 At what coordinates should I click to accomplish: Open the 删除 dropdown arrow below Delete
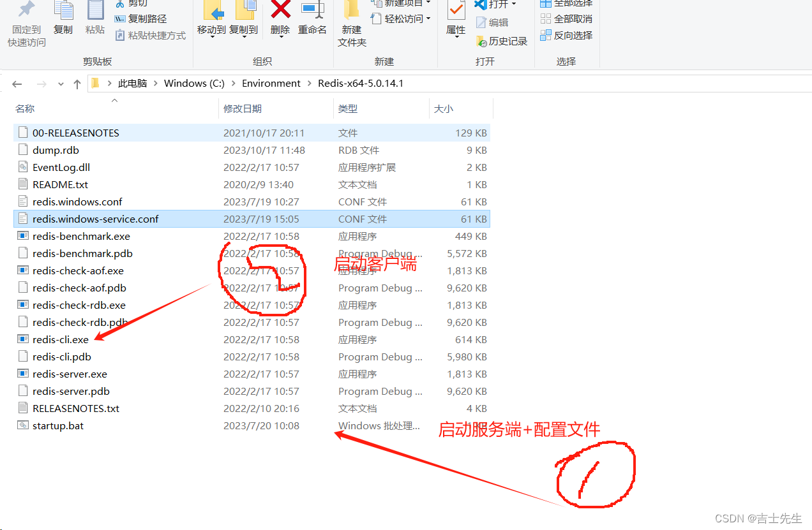(280, 37)
